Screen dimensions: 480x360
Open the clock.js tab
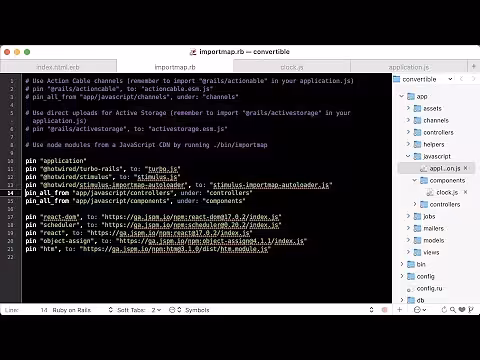click(x=292, y=67)
